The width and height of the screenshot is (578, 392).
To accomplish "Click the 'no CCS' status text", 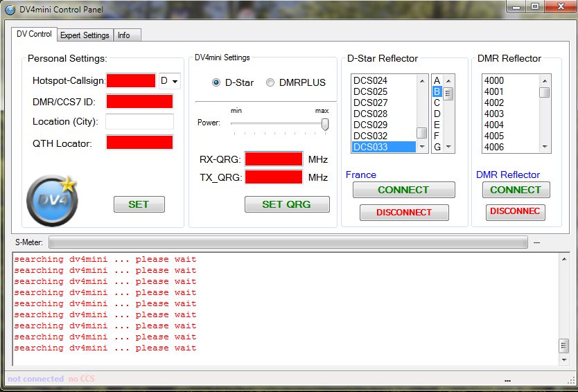I will tap(81, 379).
